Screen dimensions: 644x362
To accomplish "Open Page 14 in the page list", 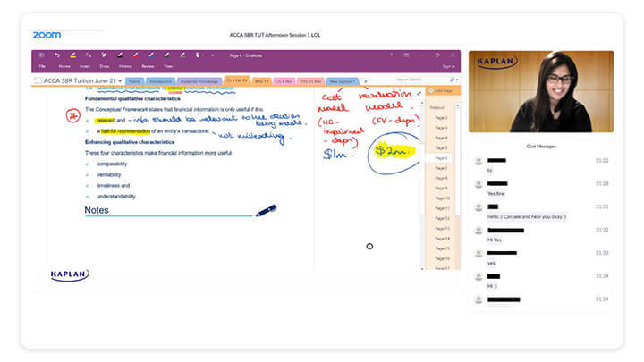I will [x=442, y=239].
